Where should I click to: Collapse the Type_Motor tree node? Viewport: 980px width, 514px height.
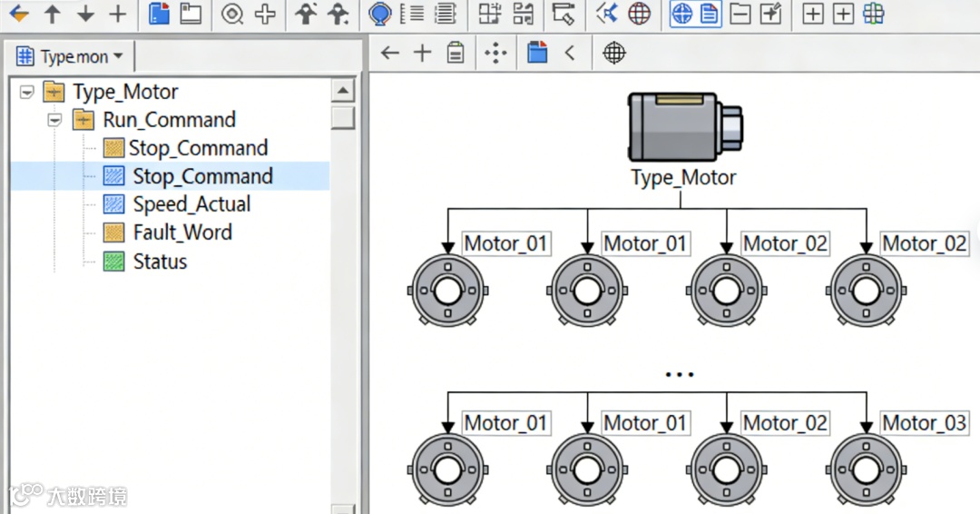tap(27, 93)
